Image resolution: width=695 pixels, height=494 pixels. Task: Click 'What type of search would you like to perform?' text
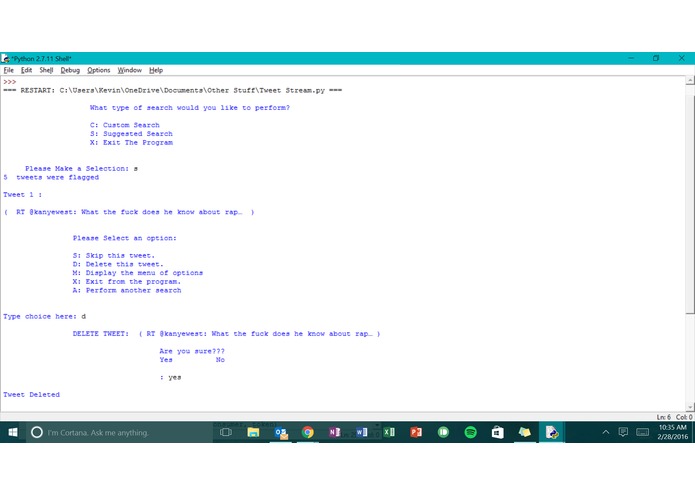click(x=190, y=108)
